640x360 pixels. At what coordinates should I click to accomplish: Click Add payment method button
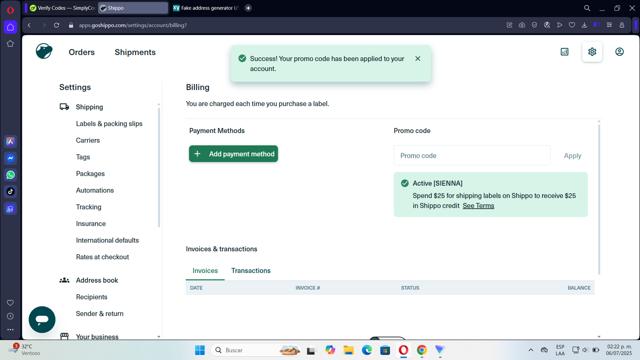click(233, 154)
